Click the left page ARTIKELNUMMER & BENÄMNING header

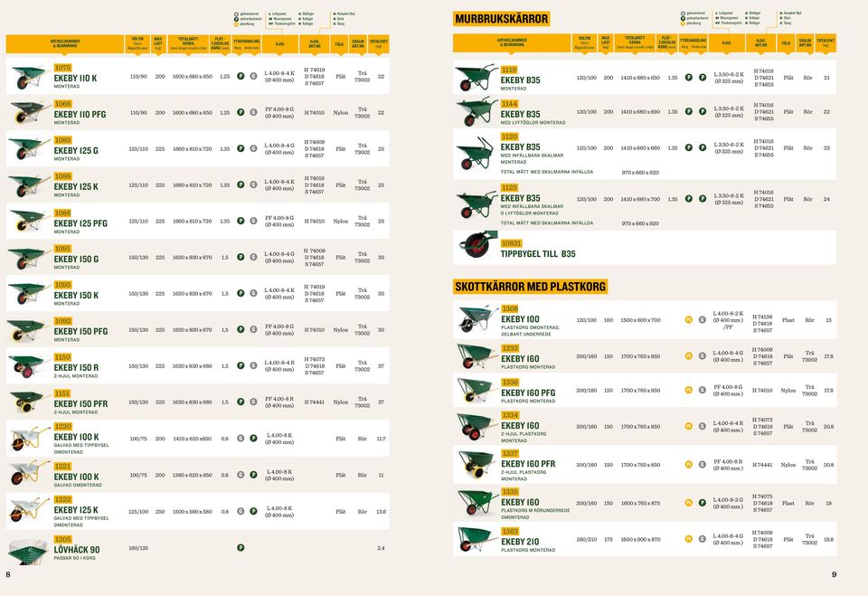coord(65,43)
